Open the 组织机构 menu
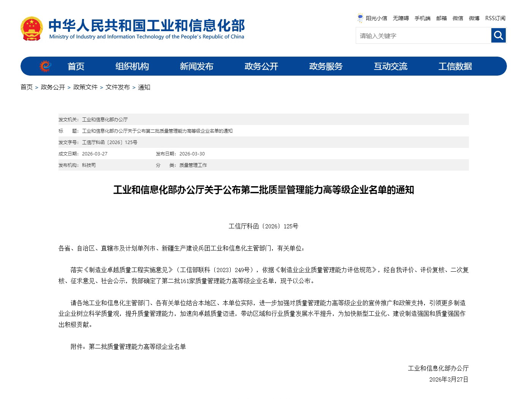 (132, 66)
